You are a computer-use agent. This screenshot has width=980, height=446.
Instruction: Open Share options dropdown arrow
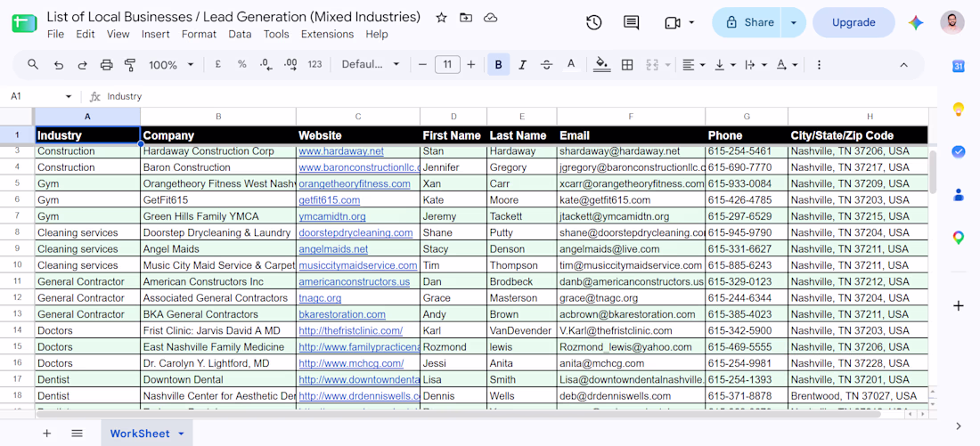[x=794, y=22]
